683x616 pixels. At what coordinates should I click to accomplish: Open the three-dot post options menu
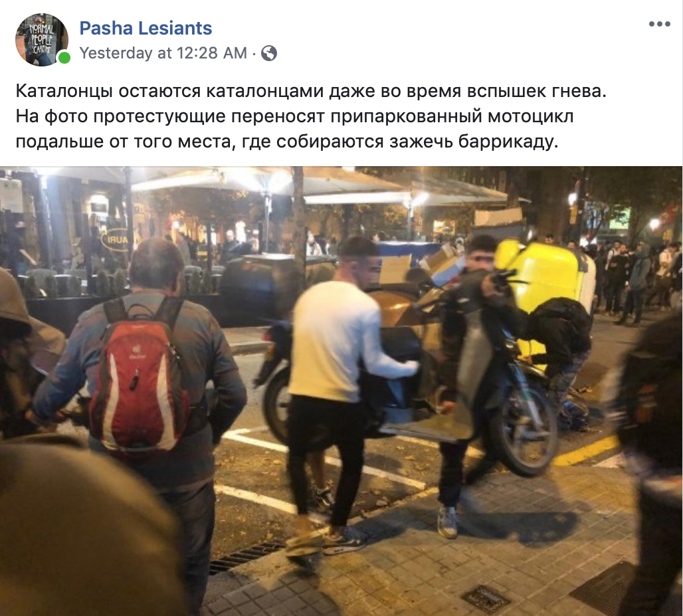[660, 24]
